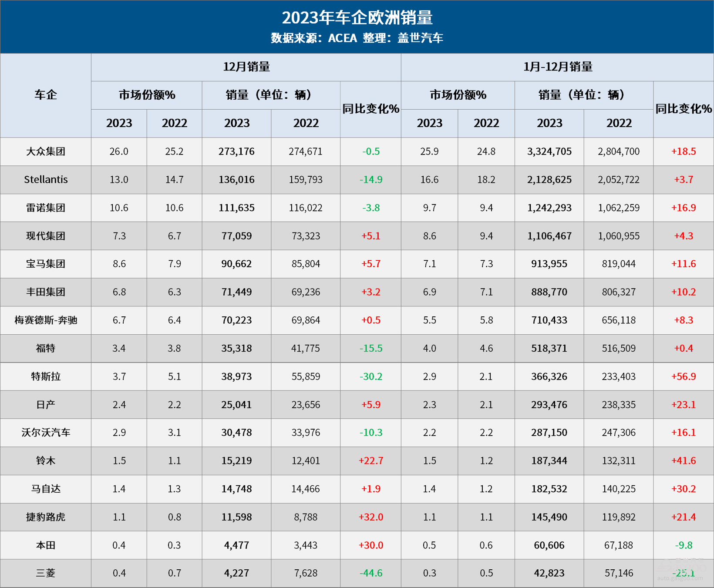Click the auto.gasgoo.com watermark link
The image size is (714, 588).
(680, 578)
